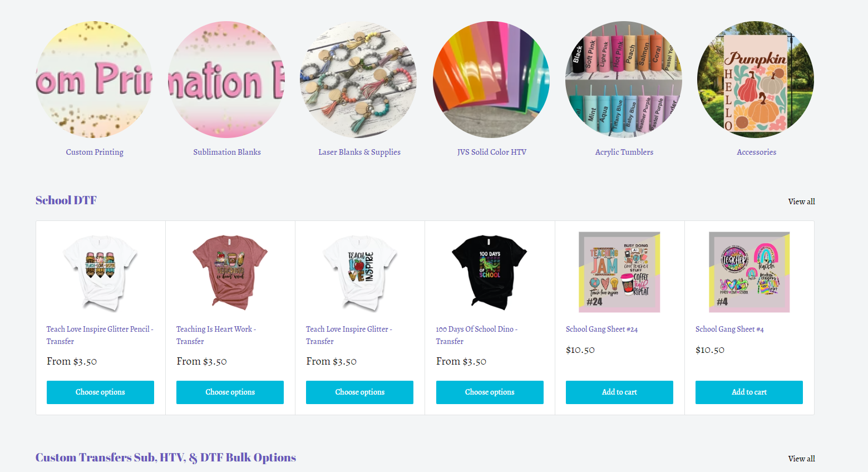This screenshot has height=472, width=868.
Task: Choose options for Teach Love Inspire Glitter Pencil
Action: pyautogui.click(x=100, y=392)
